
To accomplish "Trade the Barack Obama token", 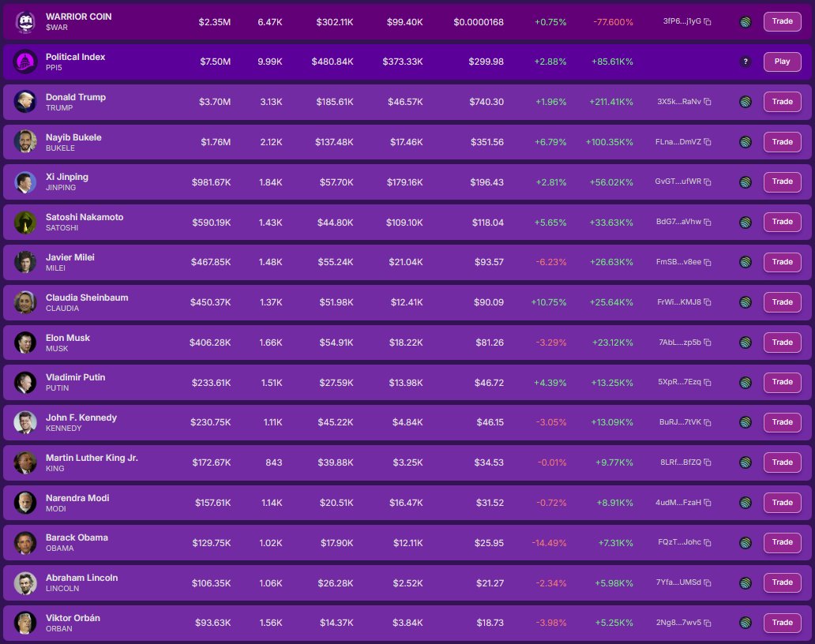I will 783,542.
